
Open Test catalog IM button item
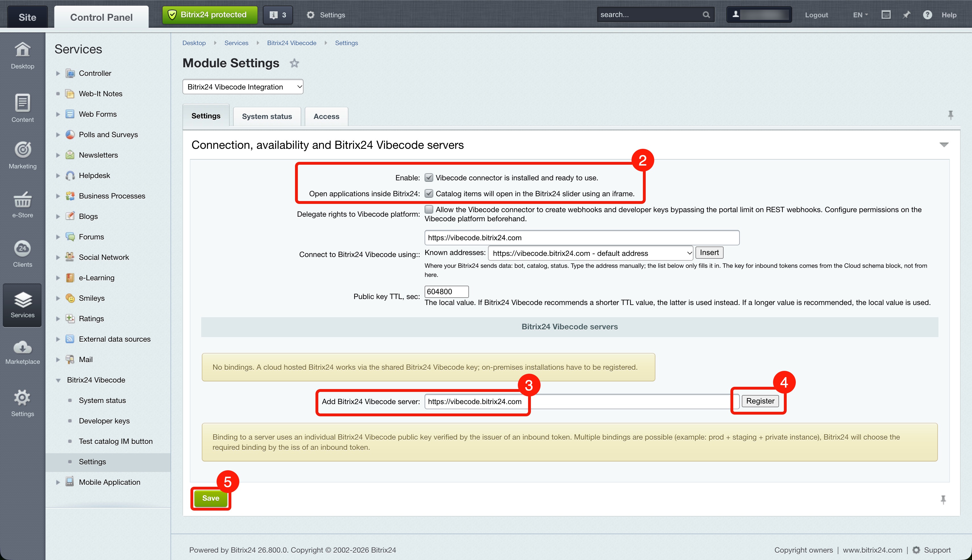[x=116, y=442]
